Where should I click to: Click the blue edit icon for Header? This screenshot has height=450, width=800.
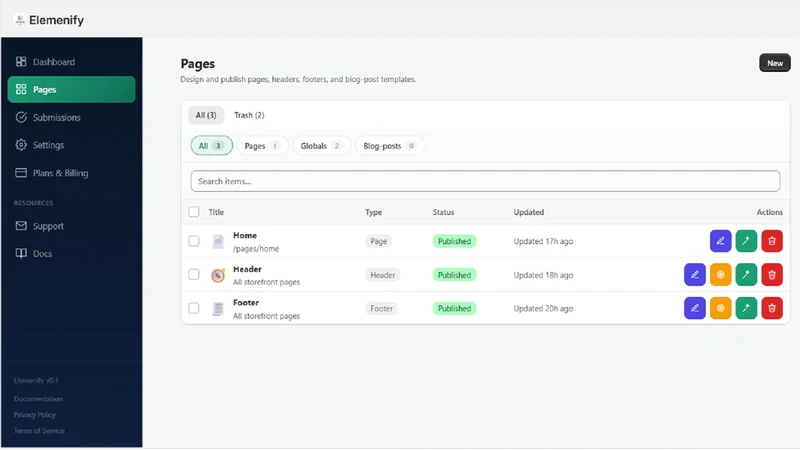(x=695, y=274)
